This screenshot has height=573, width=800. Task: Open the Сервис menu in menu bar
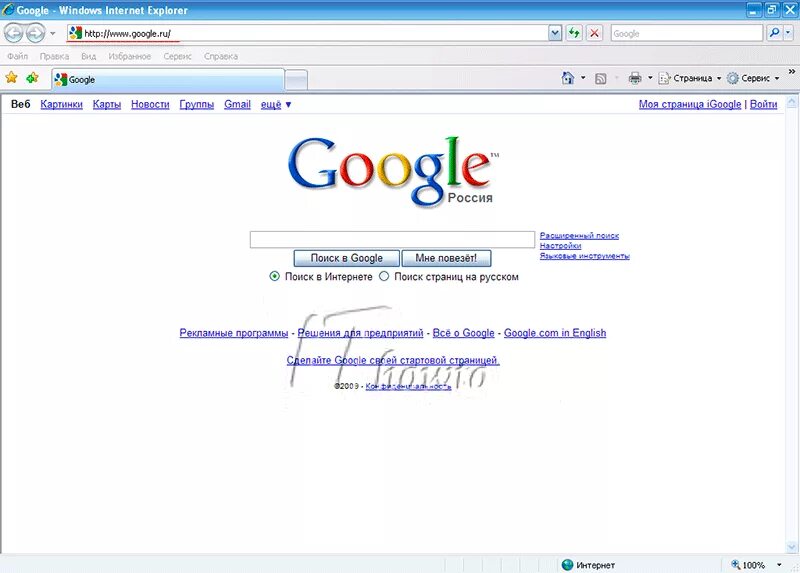coord(178,56)
